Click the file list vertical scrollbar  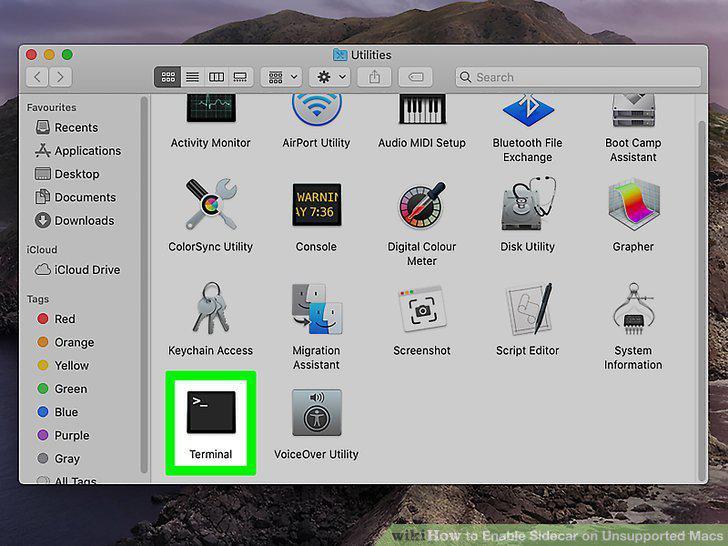pyautogui.click(x=702, y=301)
